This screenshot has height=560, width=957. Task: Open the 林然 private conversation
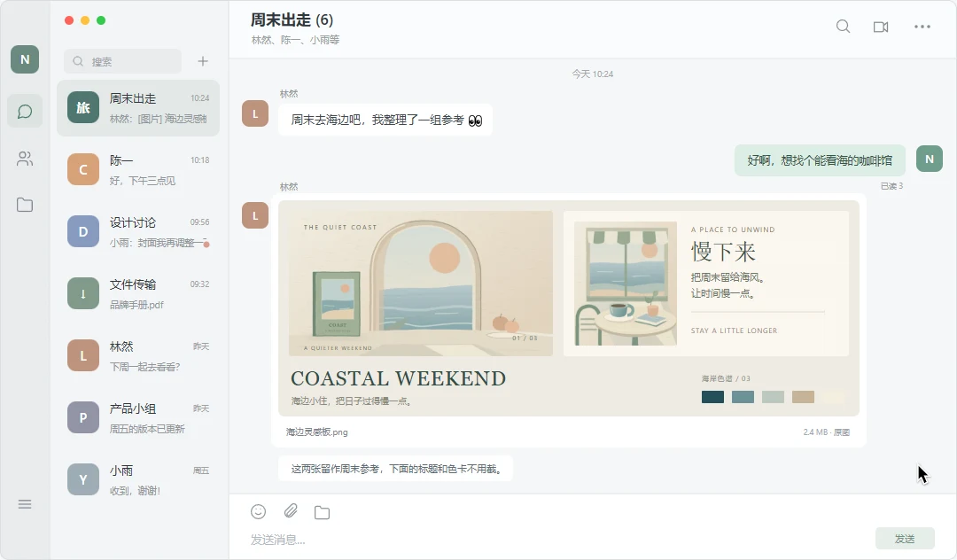click(138, 356)
